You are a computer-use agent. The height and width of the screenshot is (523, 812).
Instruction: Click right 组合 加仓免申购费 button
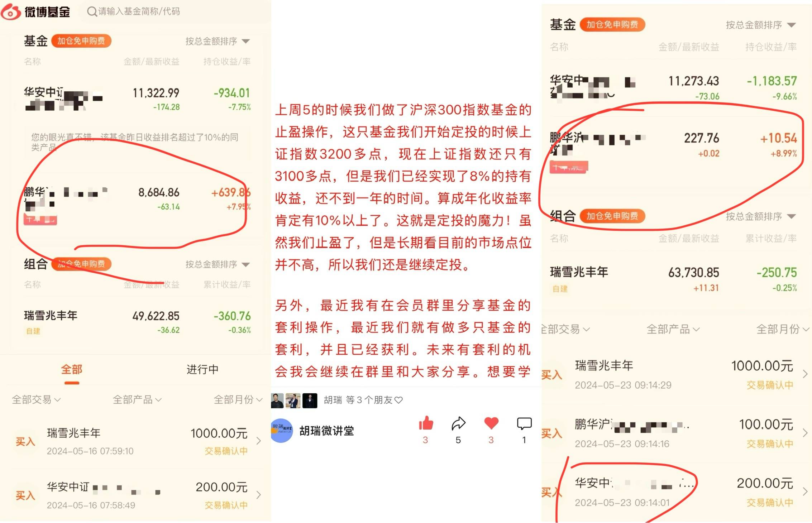point(612,216)
